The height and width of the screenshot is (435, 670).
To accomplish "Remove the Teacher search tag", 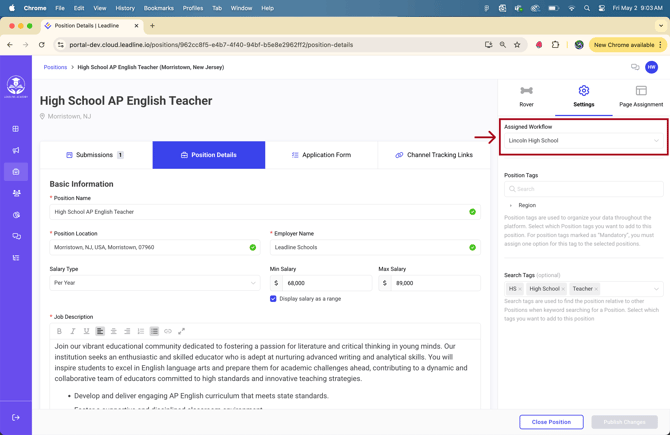I will tap(597, 289).
